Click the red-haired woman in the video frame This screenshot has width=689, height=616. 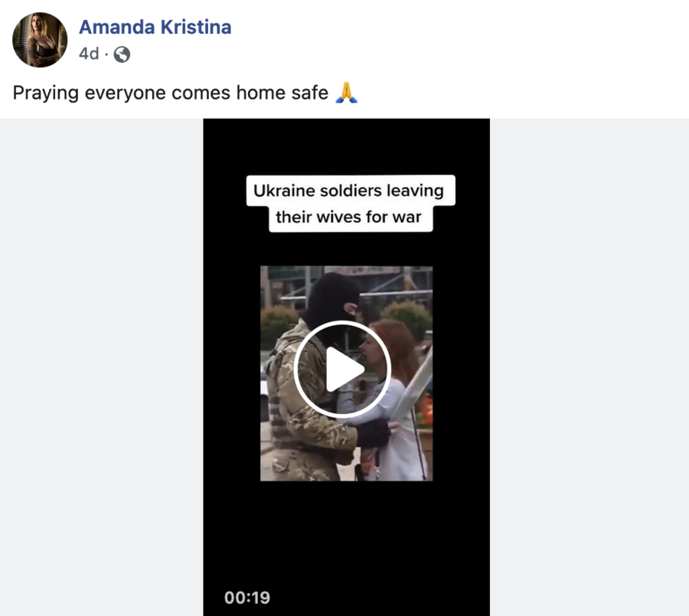coord(387,396)
